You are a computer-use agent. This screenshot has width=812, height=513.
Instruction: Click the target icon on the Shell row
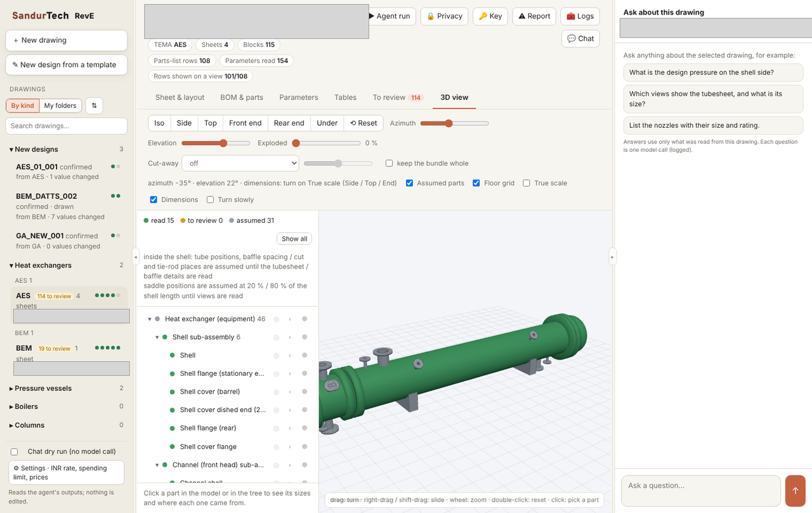[x=276, y=356]
